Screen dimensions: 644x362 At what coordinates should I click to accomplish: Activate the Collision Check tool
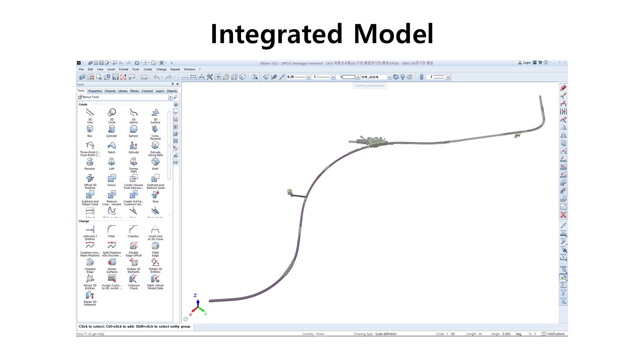pyautogui.click(x=133, y=279)
